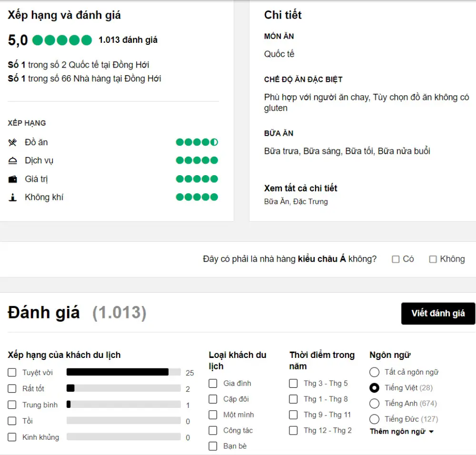Click the Tồi rating bar
This screenshot has height=455, width=476.
click(124, 420)
